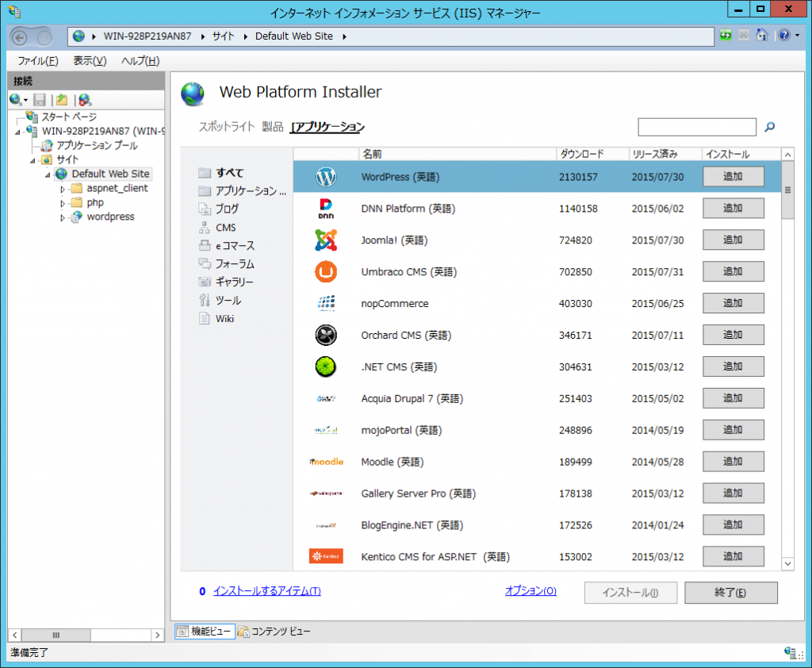Select the WordPress application icon
This screenshot has height=668, width=812.
click(x=326, y=176)
